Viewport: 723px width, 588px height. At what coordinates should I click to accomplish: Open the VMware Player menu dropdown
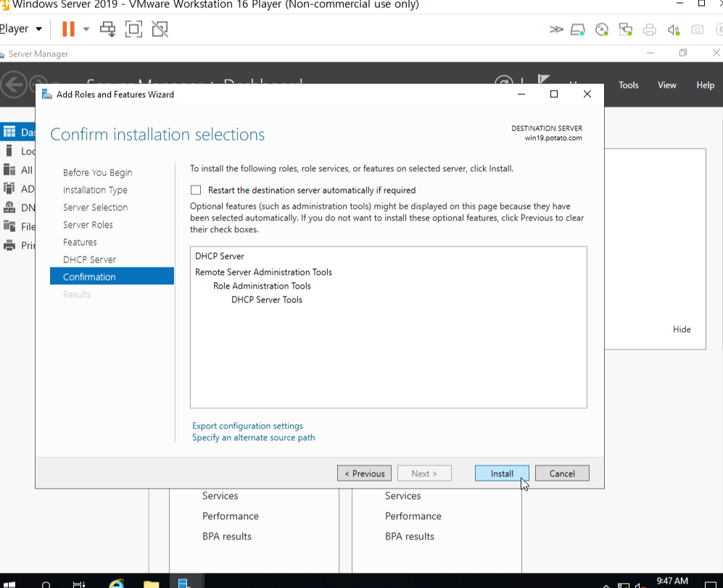21,29
